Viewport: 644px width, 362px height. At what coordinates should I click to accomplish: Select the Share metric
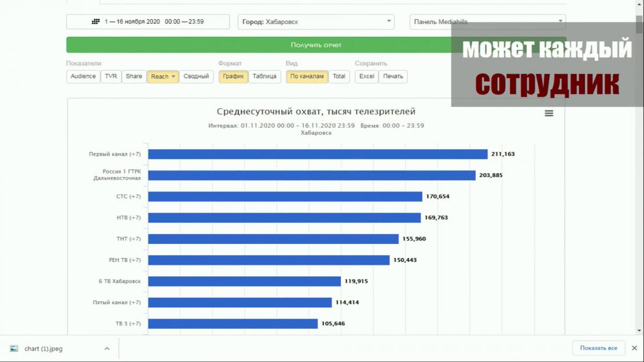(x=134, y=77)
